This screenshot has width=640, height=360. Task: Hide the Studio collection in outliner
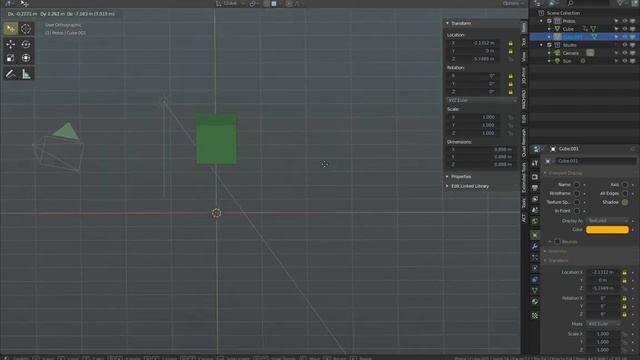624,45
